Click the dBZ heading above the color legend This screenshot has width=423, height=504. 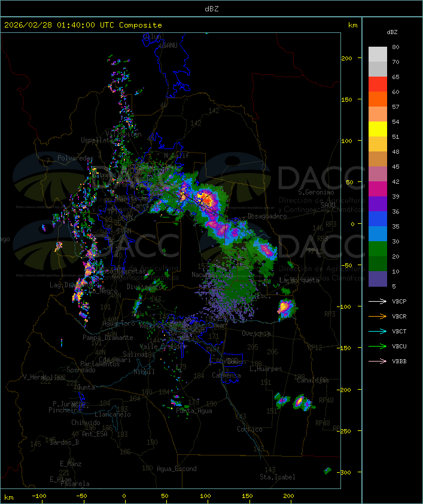click(392, 32)
